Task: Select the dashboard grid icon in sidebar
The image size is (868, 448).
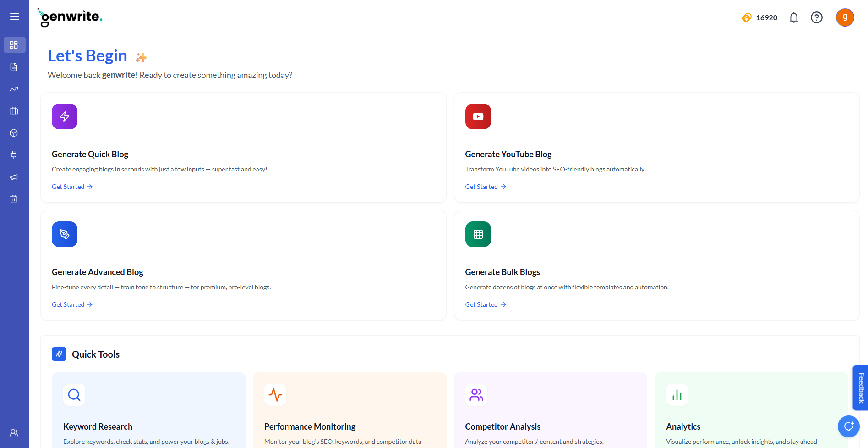Action: tap(14, 45)
